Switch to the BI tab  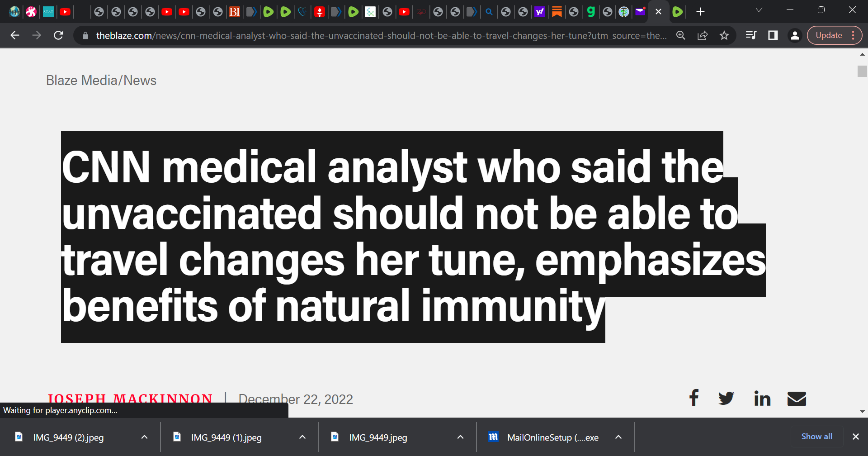[x=235, y=12]
